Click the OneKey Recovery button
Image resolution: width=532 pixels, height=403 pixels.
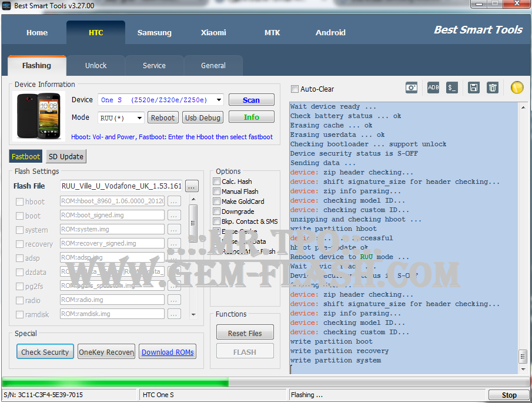tap(106, 352)
